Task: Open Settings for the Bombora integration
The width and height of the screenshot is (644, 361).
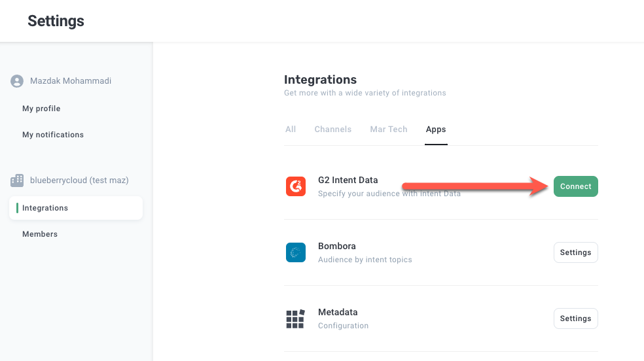Action: tap(575, 252)
